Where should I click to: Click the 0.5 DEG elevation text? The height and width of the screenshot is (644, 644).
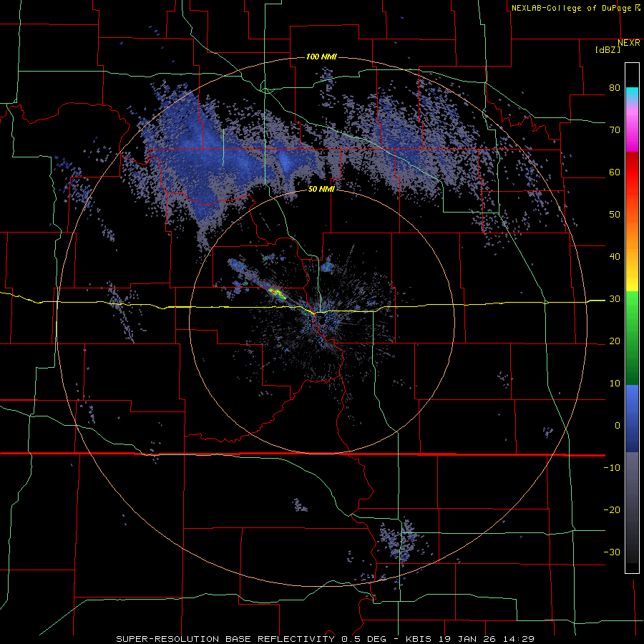pos(364,639)
